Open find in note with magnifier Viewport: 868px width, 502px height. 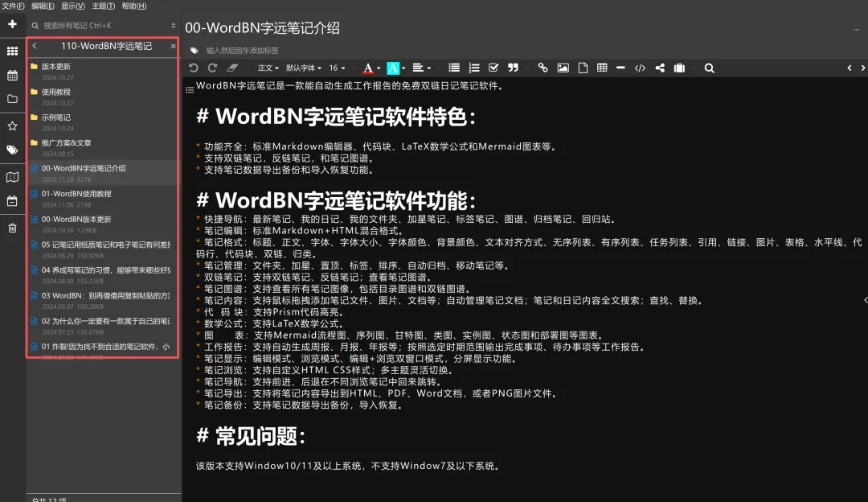click(x=709, y=68)
